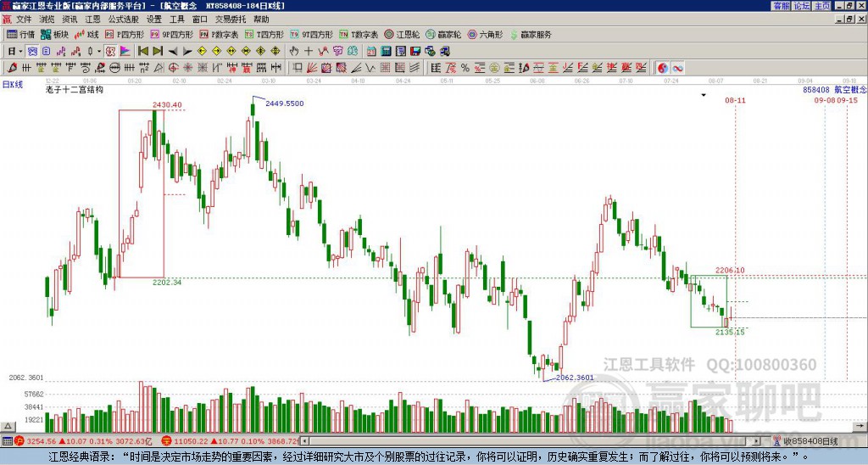
Task: Open the 公式选股 menu
Action: [124, 20]
